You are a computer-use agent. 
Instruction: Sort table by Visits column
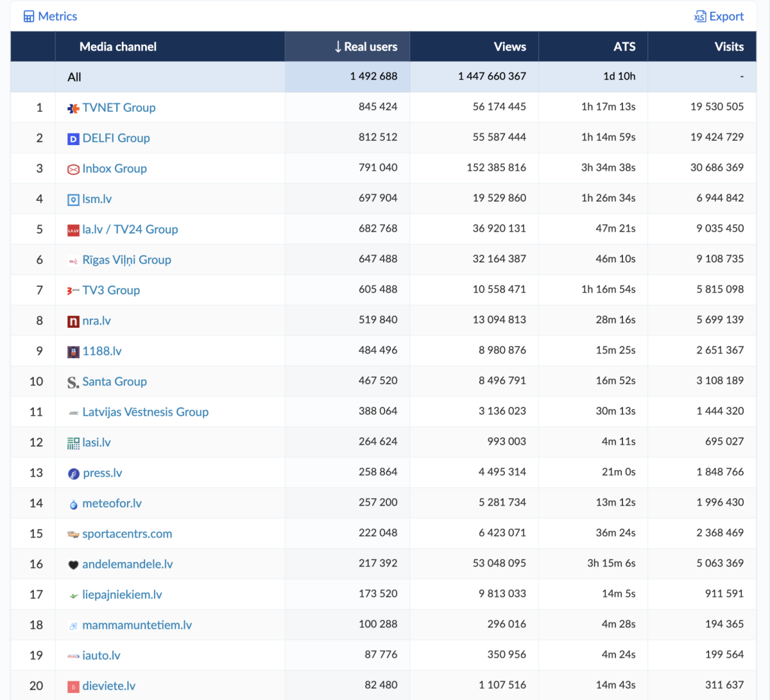coord(728,47)
